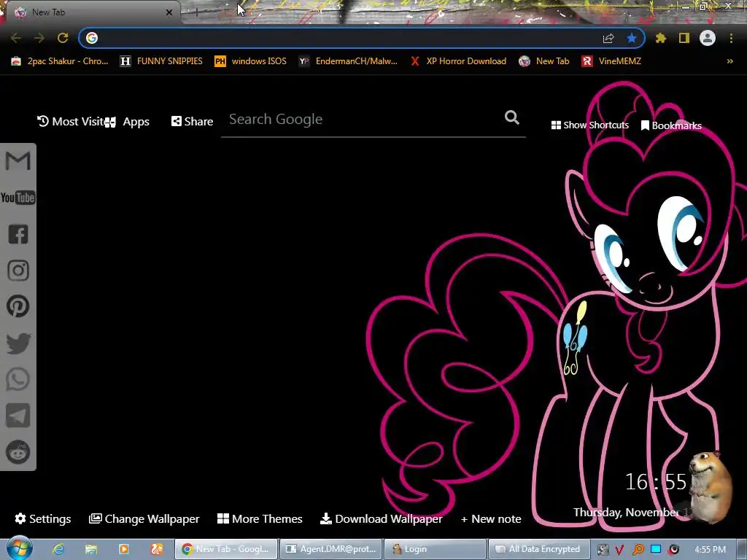Switch to Login taskbar window

point(435,549)
